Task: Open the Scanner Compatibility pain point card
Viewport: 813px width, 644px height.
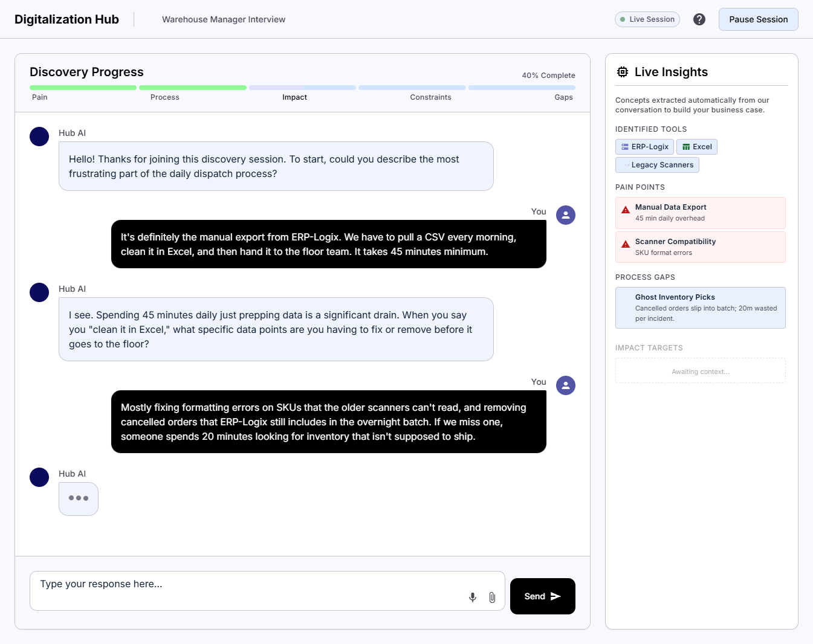Action: click(701, 247)
